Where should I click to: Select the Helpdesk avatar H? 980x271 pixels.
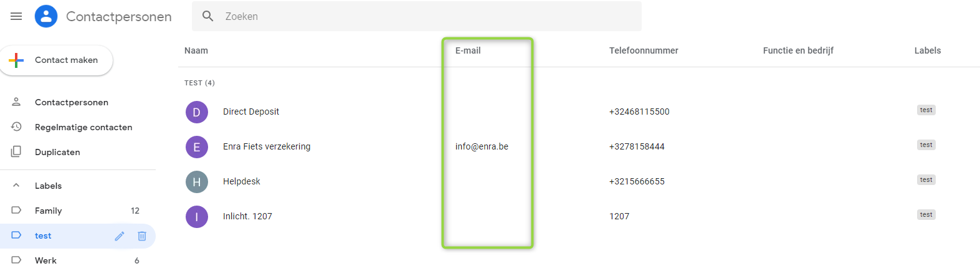(197, 182)
